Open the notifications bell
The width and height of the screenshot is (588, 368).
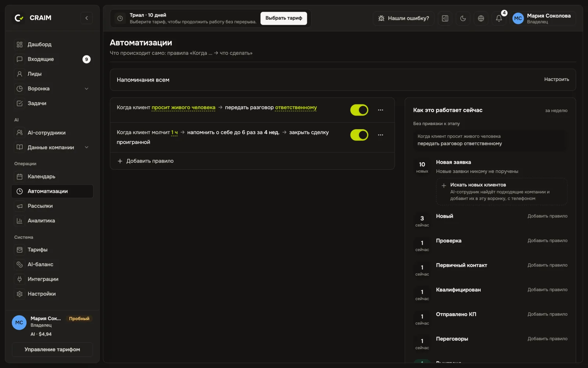[499, 18]
